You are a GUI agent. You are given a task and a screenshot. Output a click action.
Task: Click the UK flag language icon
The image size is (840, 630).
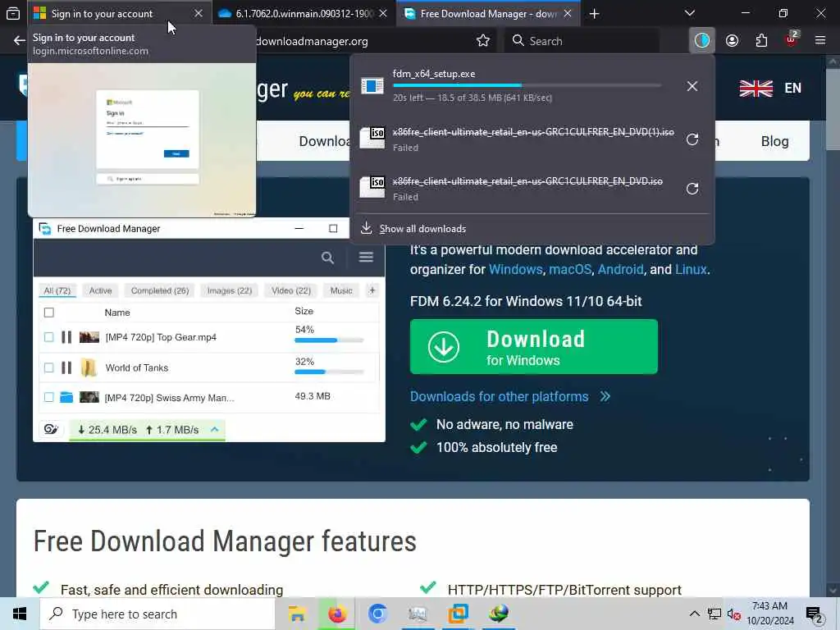coord(756,88)
